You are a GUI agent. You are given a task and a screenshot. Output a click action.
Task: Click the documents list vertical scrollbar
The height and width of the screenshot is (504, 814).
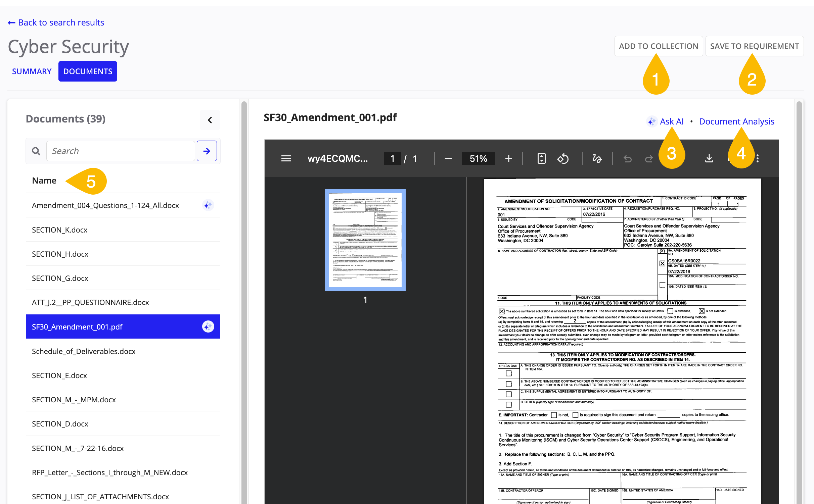click(244, 302)
